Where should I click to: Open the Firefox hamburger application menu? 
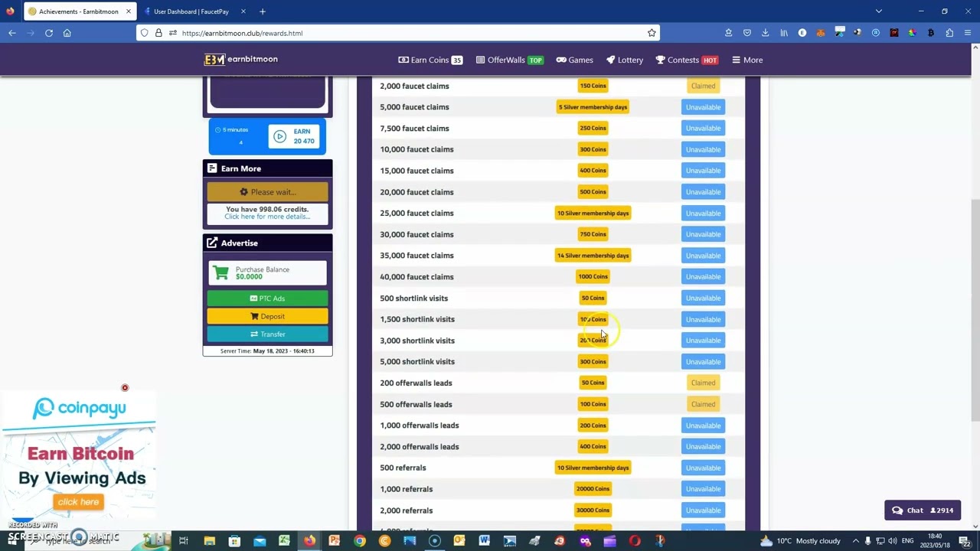[968, 33]
